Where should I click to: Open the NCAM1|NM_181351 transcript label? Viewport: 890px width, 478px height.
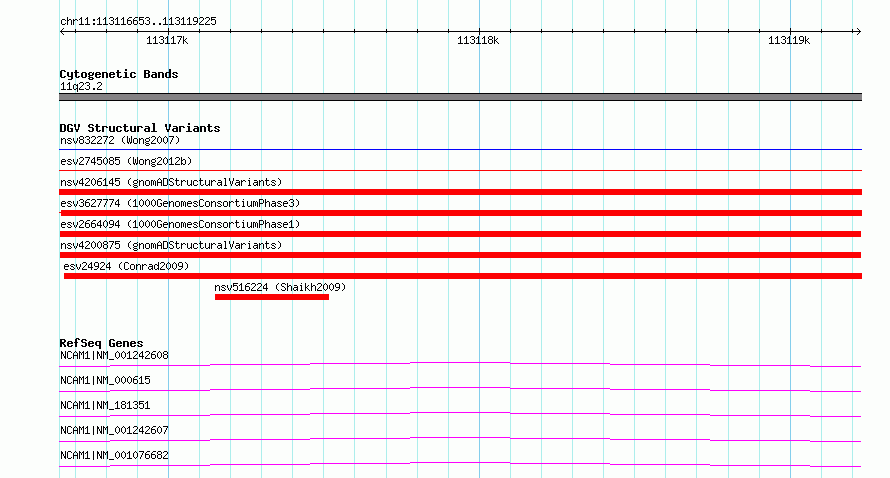coord(105,405)
